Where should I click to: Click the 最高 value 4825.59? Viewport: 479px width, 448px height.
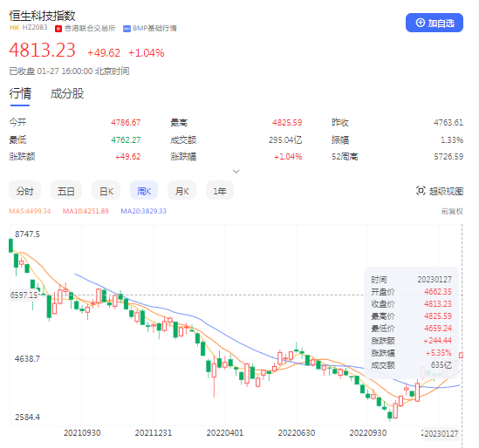tap(287, 122)
